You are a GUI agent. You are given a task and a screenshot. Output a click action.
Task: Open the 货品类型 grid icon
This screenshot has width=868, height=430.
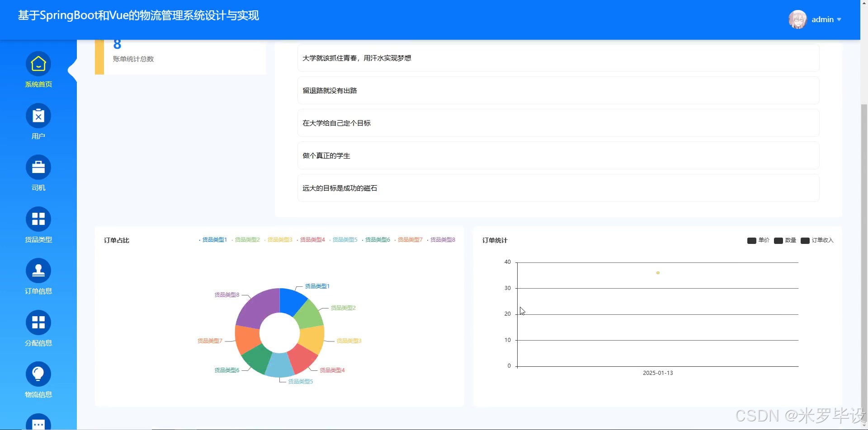click(x=38, y=219)
